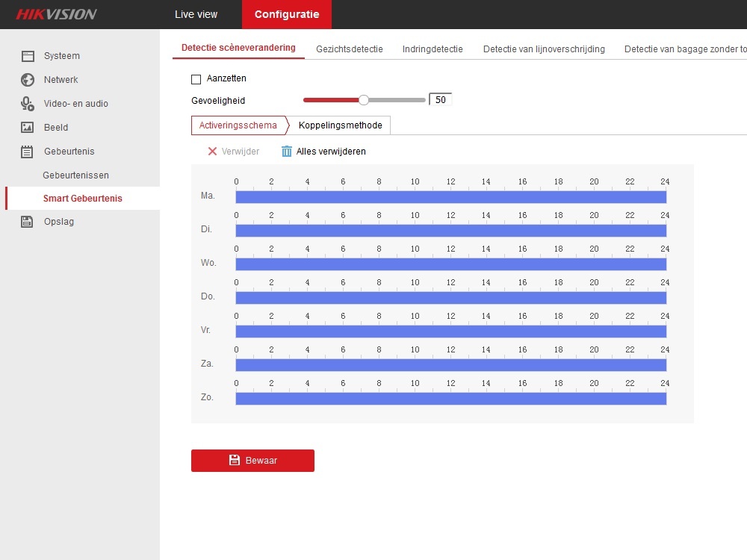Viewport: 747px width, 560px height.
Task: Open Opslag settings in sidebar
Action: [x=58, y=222]
